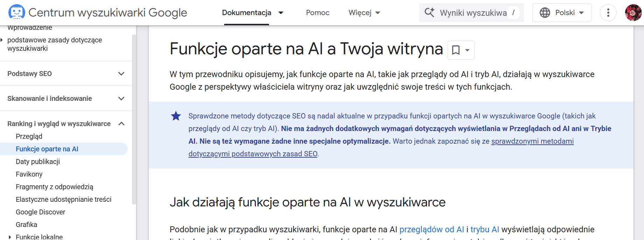Open Favikony in sidebar
Screen dimensions: 644x240
(29, 174)
